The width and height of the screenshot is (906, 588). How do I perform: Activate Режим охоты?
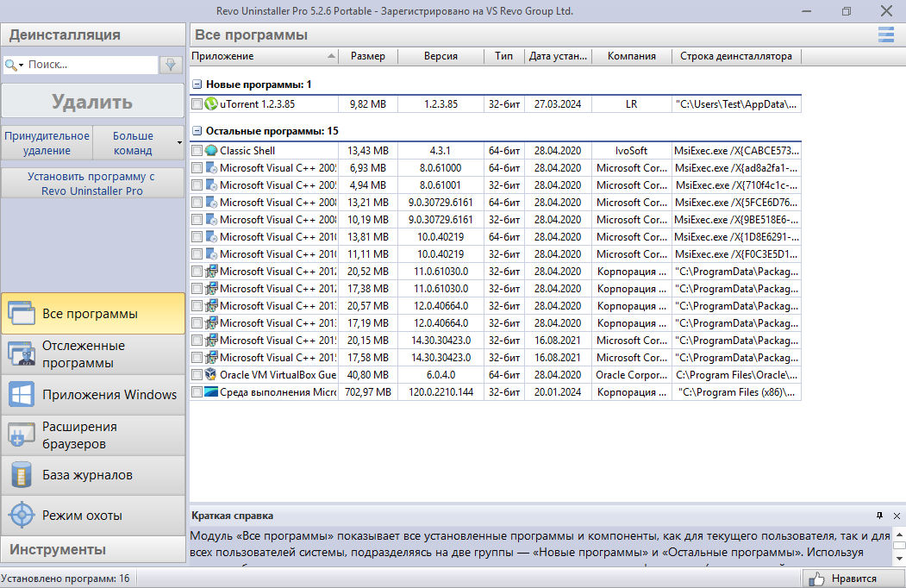click(x=93, y=516)
